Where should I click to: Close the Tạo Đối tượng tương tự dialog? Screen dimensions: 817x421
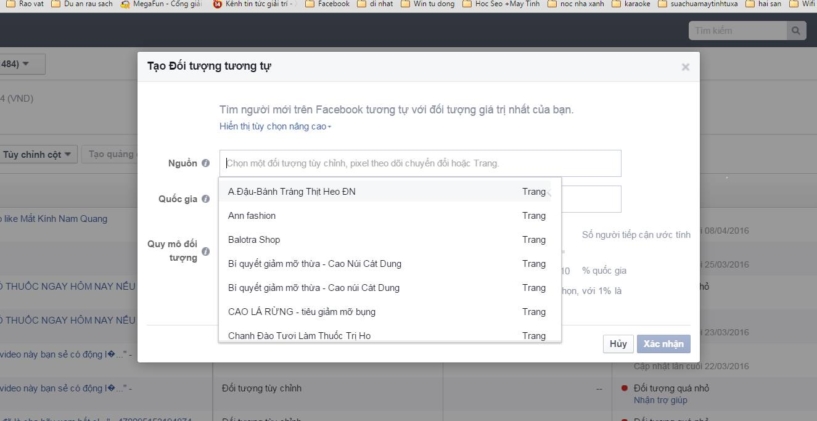[x=685, y=67]
